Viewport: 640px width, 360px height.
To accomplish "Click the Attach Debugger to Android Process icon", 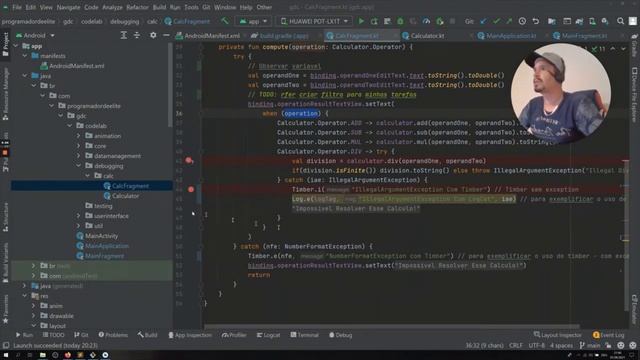I will [x=440, y=21].
